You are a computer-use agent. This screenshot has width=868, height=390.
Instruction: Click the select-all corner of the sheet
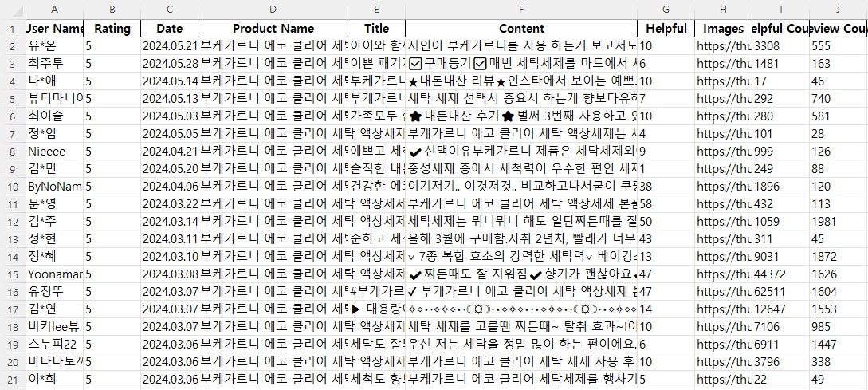(12, 9)
